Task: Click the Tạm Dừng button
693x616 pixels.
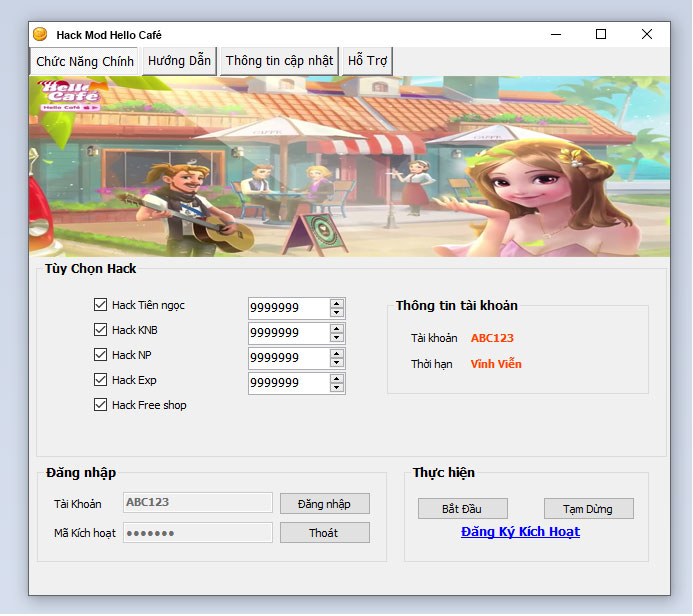Action: click(589, 509)
